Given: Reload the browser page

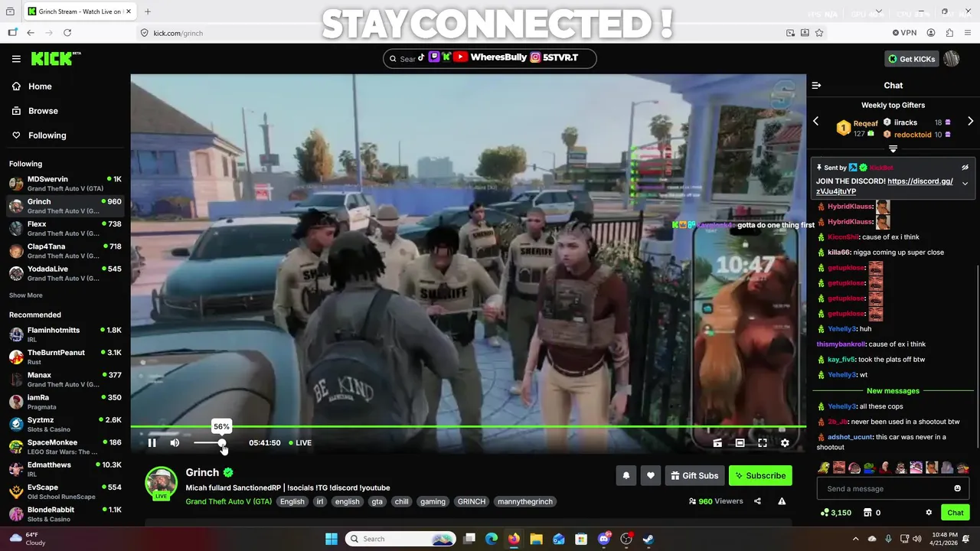Looking at the screenshot, I should pos(67,33).
